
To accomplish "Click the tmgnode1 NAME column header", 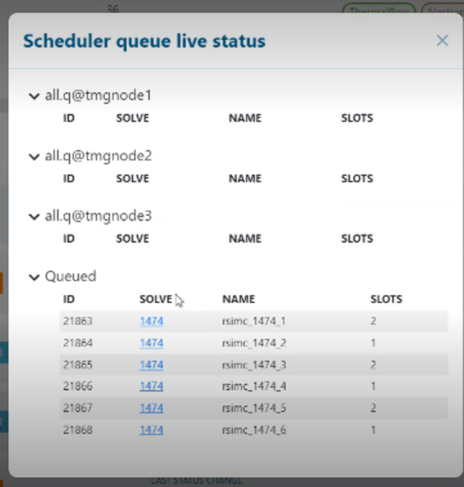I will click(x=245, y=118).
